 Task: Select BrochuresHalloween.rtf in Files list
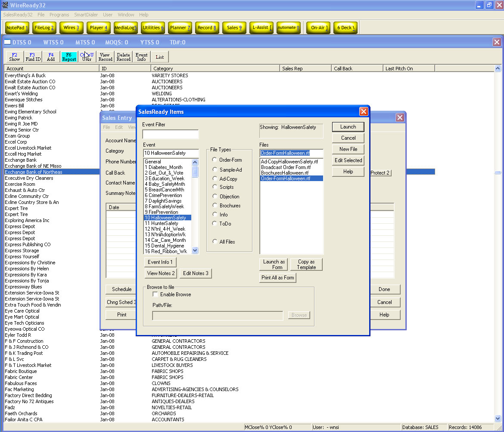point(291,173)
